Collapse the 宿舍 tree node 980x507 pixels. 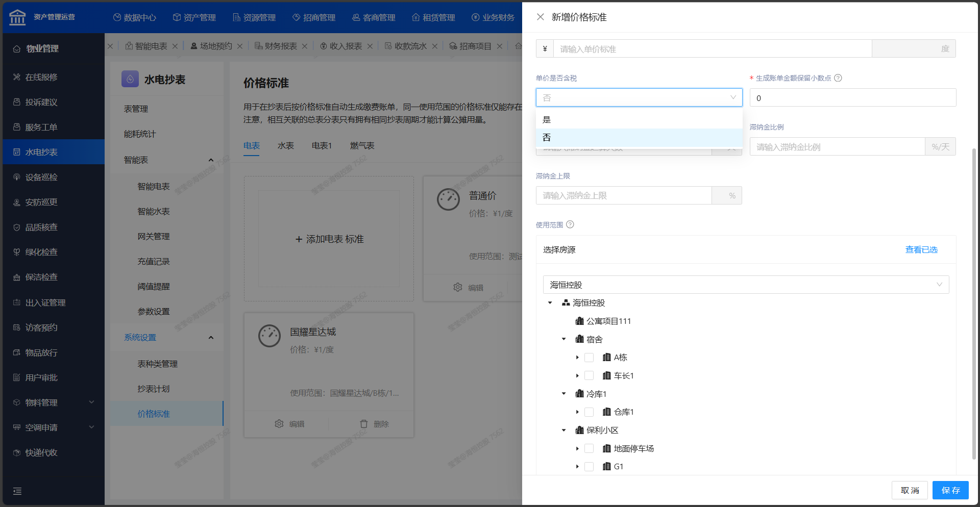point(564,339)
